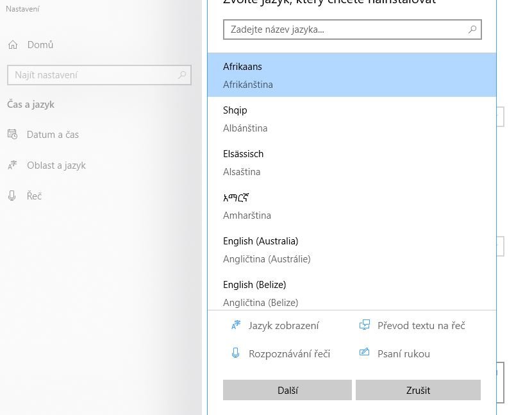Click the Zrušit button
This screenshot has height=415, width=532.
click(418, 390)
